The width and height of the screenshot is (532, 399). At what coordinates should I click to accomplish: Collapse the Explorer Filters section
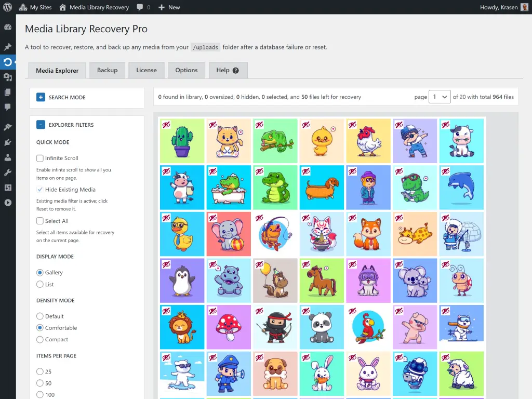pos(41,125)
